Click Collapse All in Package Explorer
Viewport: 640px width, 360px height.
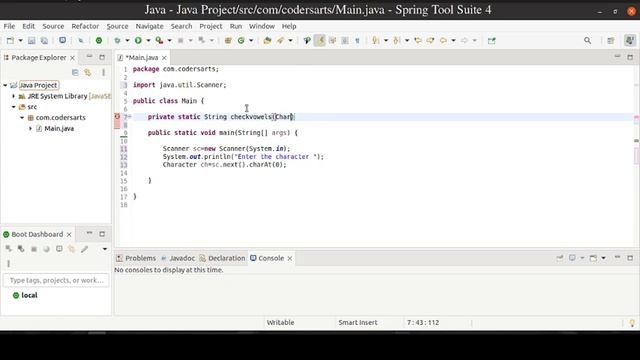coord(75,73)
